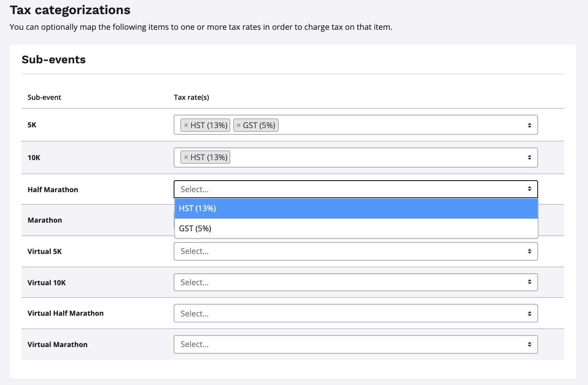
Task: Click the Marathon row label
Action: pyautogui.click(x=45, y=220)
